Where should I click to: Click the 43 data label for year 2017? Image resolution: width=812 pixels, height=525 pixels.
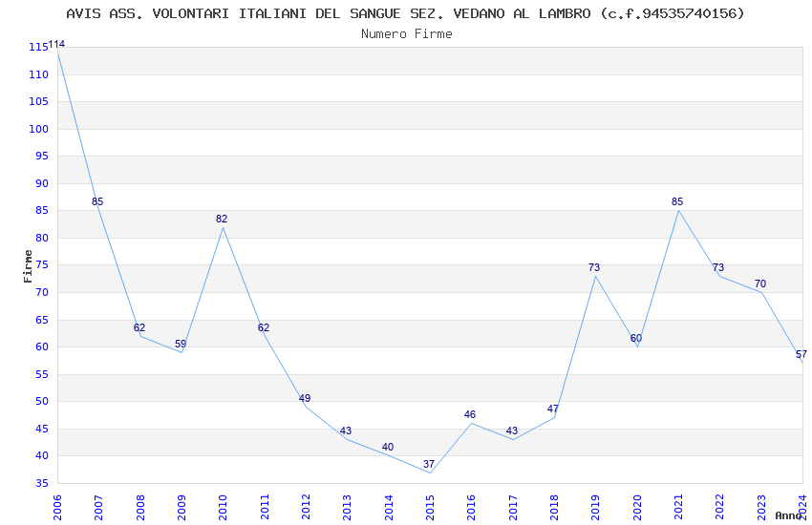coord(512,430)
